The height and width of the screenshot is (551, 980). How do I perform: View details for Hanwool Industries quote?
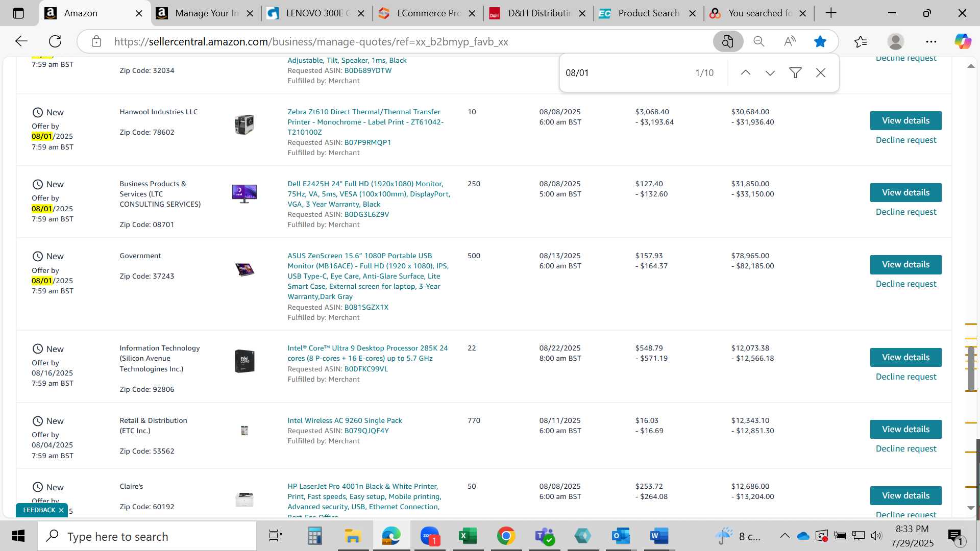(905, 121)
